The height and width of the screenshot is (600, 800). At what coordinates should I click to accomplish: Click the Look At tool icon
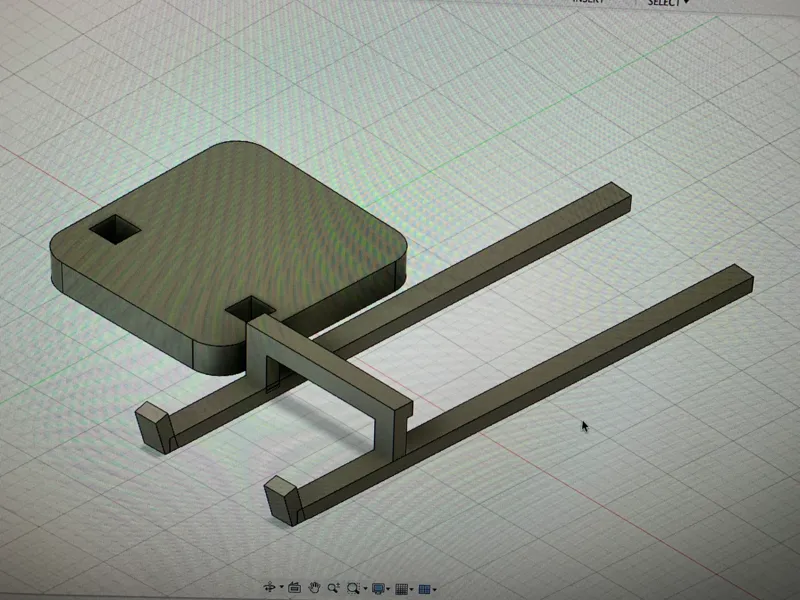[294, 588]
